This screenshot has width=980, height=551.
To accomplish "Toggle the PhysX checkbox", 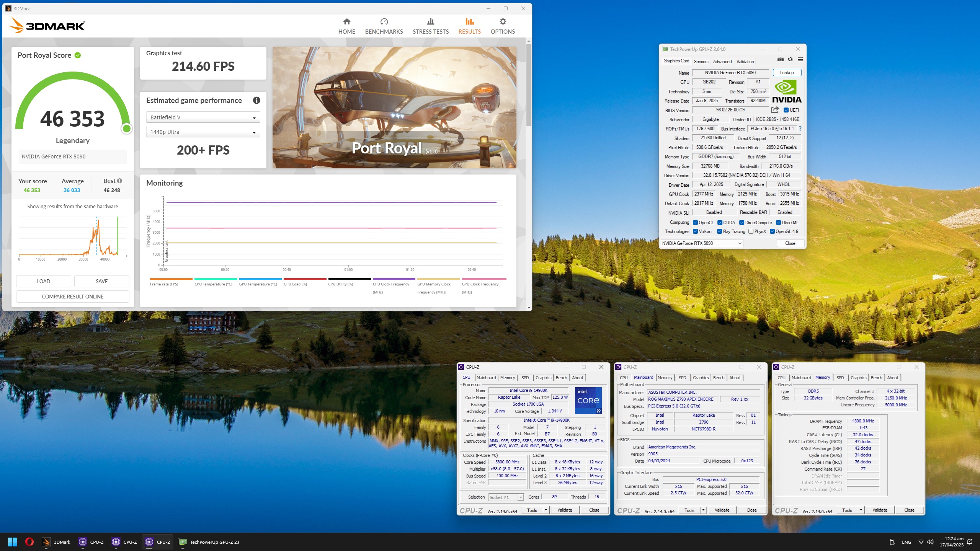I will 751,231.
